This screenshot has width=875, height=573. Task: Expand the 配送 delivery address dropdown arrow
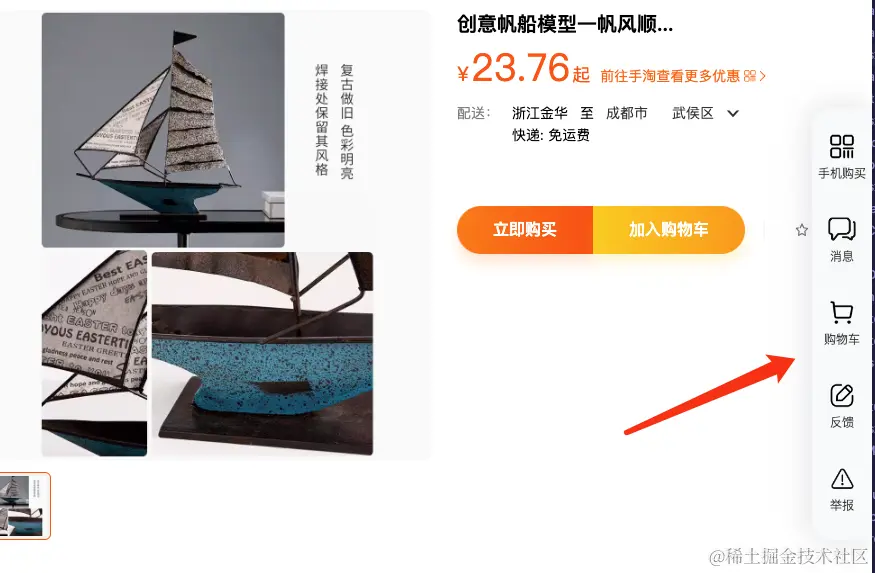point(733,113)
